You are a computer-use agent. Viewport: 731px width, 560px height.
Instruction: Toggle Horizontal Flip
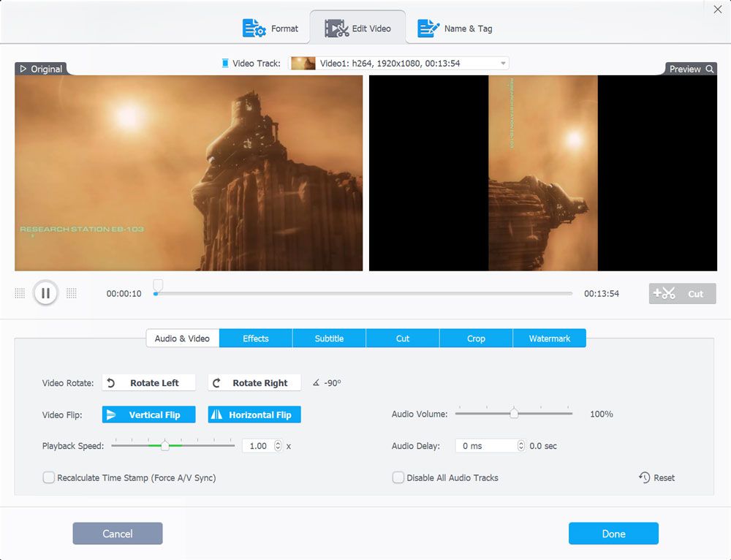[254, 415]
